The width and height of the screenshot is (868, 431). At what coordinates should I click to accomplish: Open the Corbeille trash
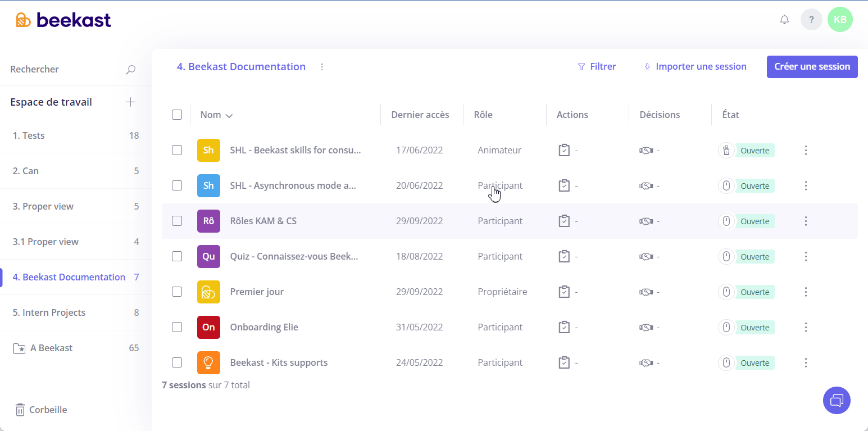pos(41,410)
